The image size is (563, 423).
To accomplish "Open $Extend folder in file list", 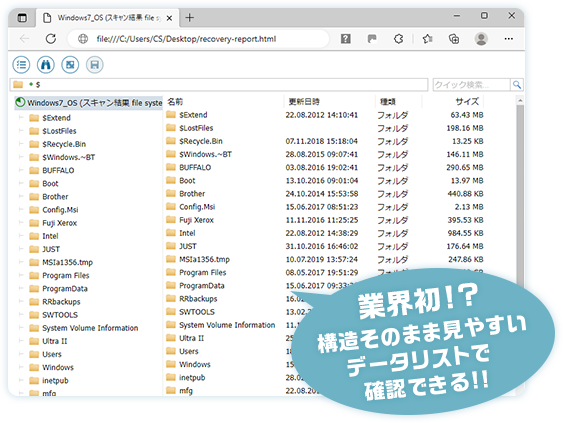I will [193, 115].
